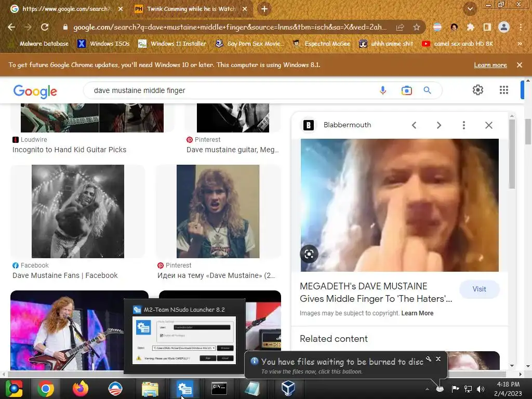Open Google quick settings gear
This screenshot has width=532, height=399.
click(478, 90)
